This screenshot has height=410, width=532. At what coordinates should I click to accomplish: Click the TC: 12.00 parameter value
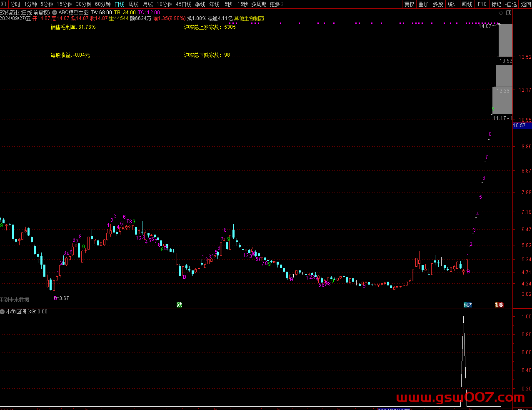(x=149, y=13)
